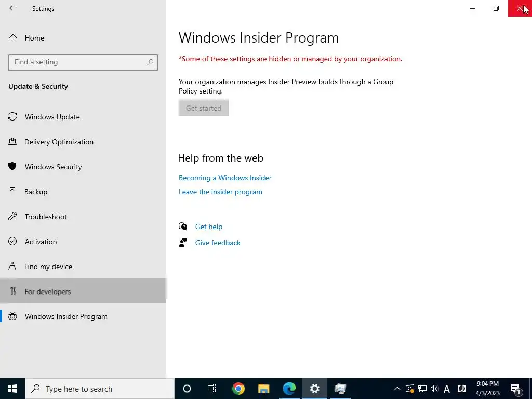Select Windows Insider Program sidebar item
The image size is (532, 399).
(x=83, y=316)
